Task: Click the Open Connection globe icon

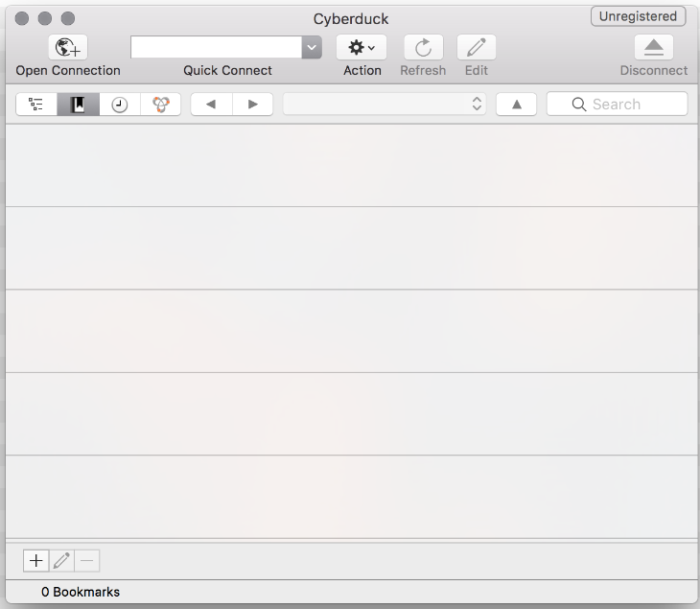Action: pos(68,47)
